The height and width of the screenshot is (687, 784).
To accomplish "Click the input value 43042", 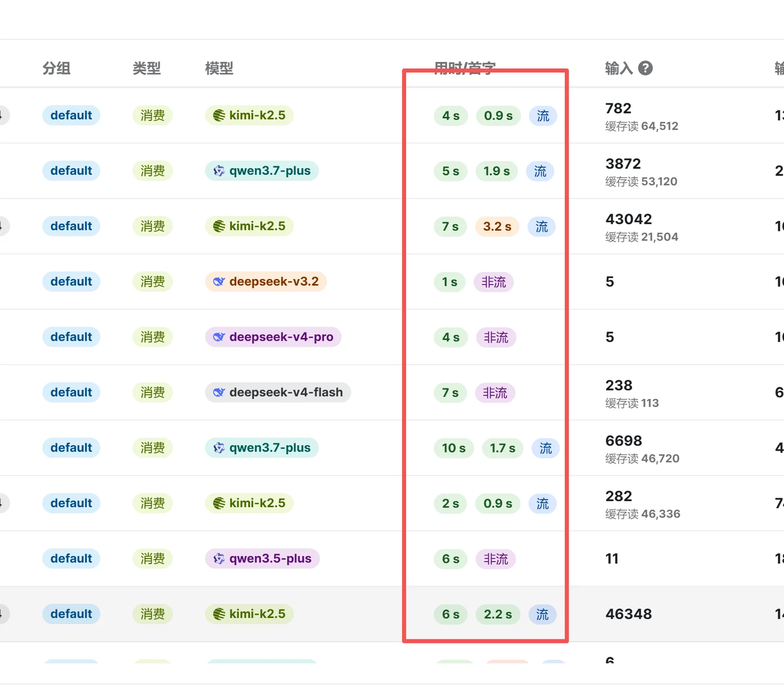I will [x=629, y=219].
